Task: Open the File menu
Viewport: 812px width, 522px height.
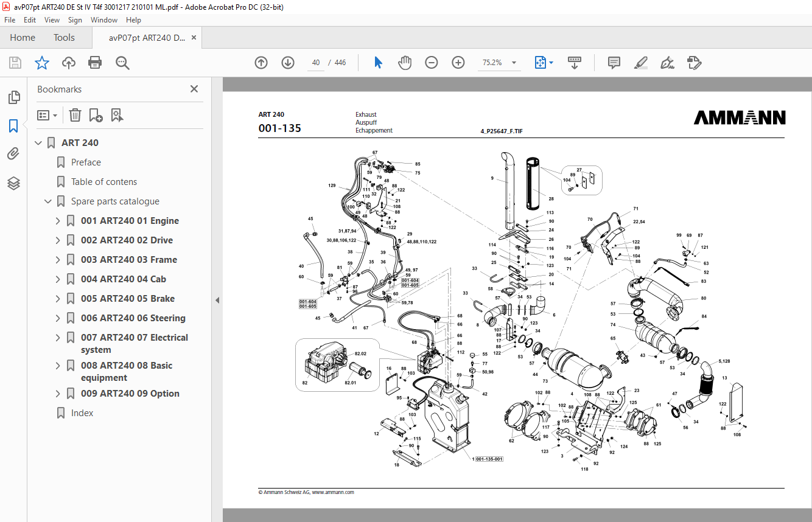Action: coord(10,20)
